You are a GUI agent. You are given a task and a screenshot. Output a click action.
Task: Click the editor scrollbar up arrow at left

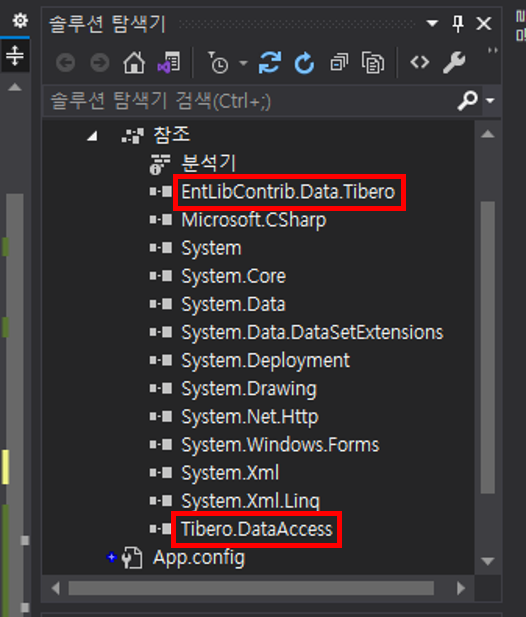(x=15, y=87)
